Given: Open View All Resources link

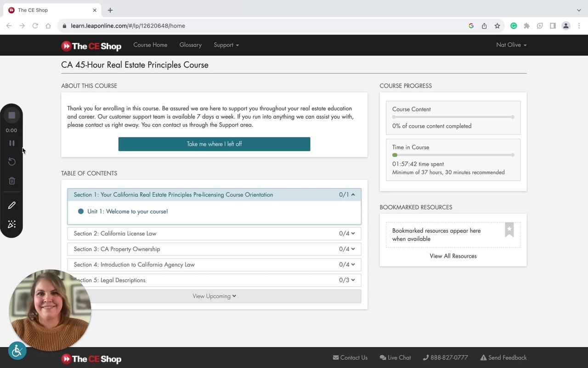Looking at the screenshot, I should pyautogui.click(x=453, y=256).
